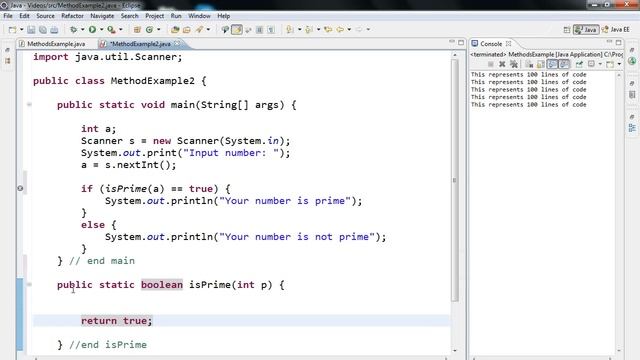Toggle show console when standard error changes

pos(564,64)
